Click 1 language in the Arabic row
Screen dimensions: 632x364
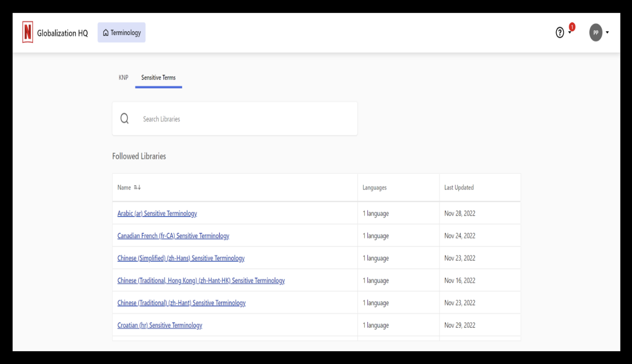click(x=376, y=213)
